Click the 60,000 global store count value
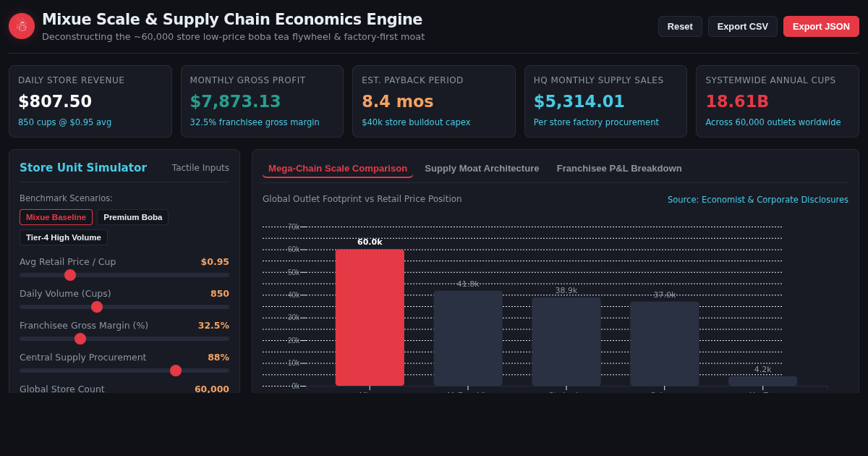The width and height of the screenshot is (868, 456). (x=212, y=389)
